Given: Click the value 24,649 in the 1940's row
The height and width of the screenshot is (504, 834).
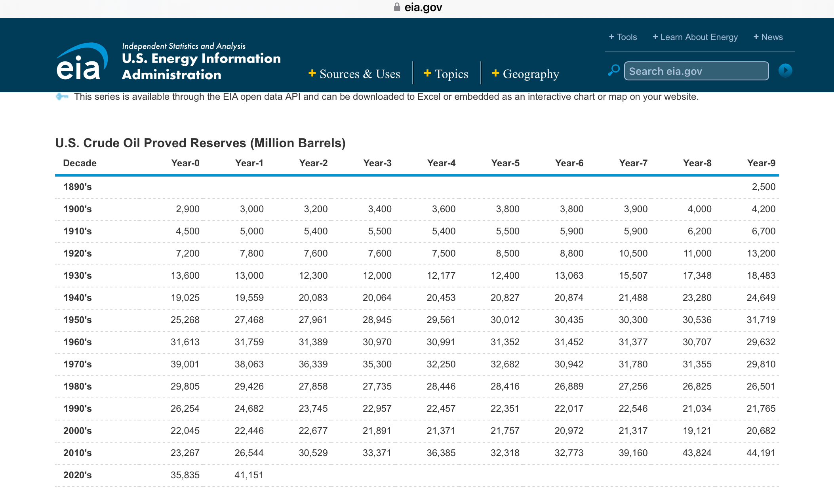Looking at the screenshot, I should [x=761, y=298].
